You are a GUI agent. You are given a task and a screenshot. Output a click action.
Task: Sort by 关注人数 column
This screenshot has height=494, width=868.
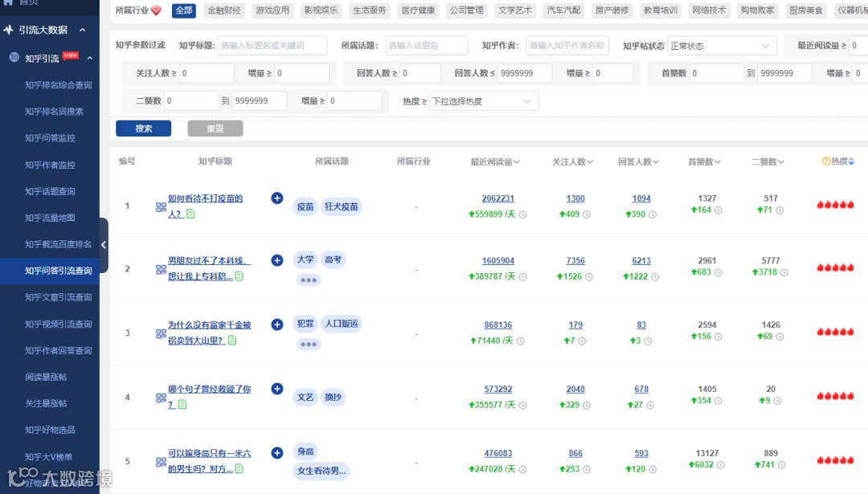572,161
